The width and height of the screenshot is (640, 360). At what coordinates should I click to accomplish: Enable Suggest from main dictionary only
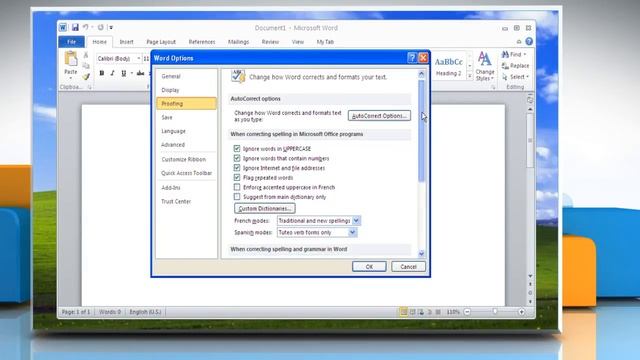(x=237, y=197)
